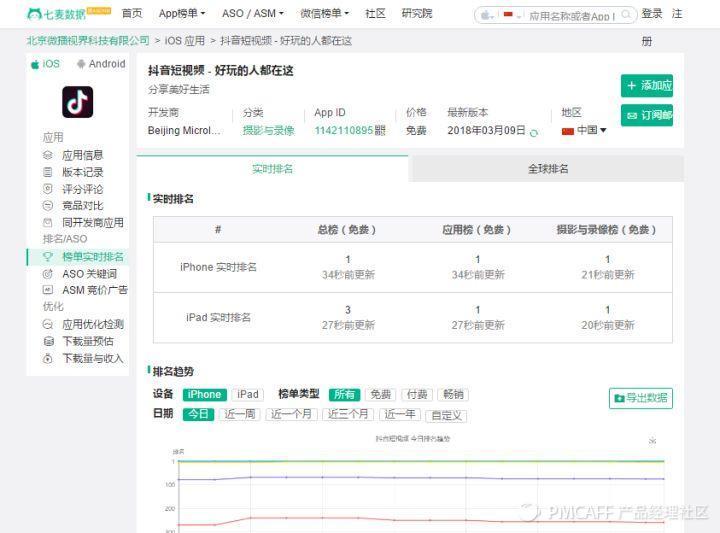
Task: Select the 全球排名 tab
Action: (548, 169)
